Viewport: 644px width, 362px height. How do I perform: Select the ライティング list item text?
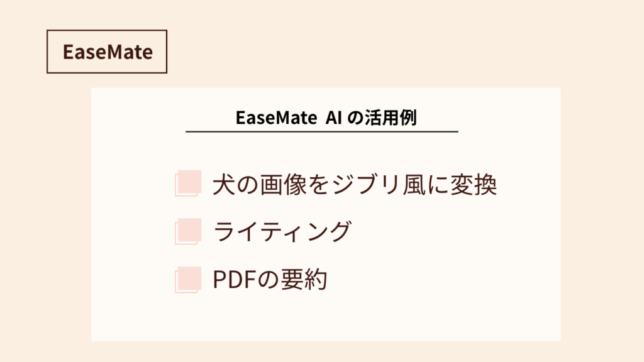[282, 231]
